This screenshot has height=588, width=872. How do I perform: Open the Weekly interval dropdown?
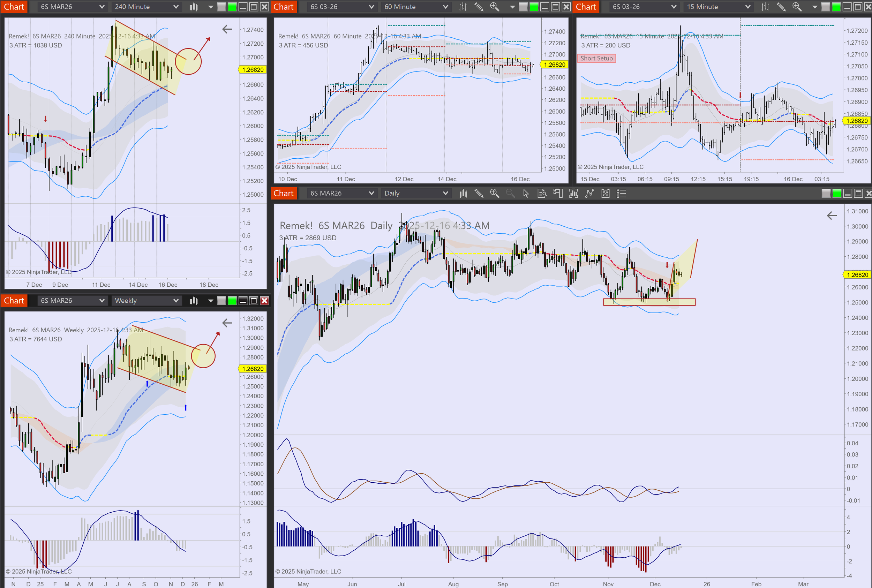tap(146, 301)
